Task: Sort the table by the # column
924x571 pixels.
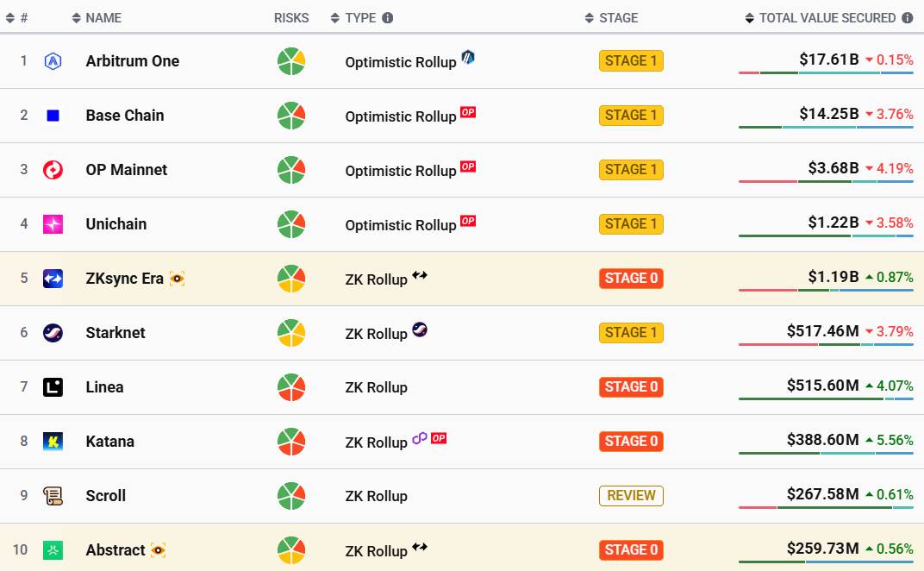Action: pyautogui.click(x=16, y=18)
